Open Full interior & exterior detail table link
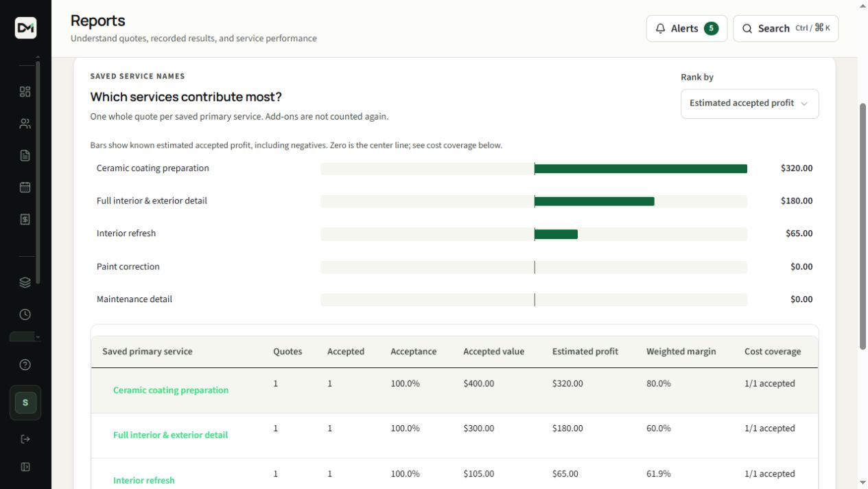Viewport: 868px width, 489px height. tap(170, 435)
